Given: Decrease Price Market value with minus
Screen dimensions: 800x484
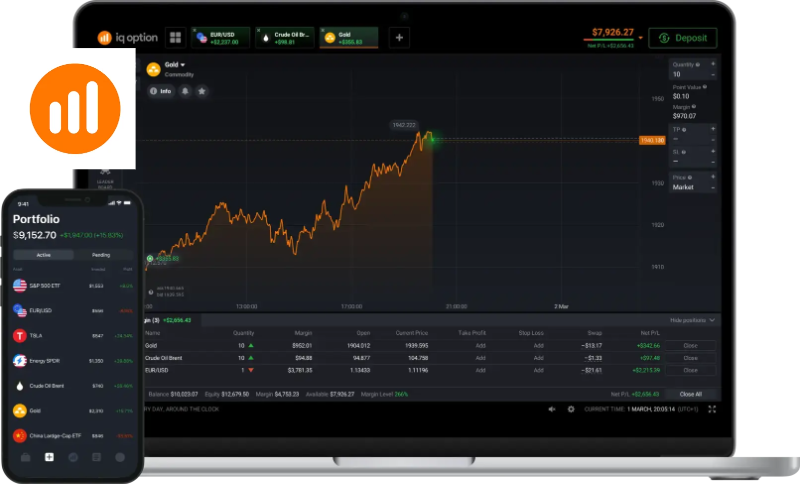Looking at the screenshot, I should (713, 188).
